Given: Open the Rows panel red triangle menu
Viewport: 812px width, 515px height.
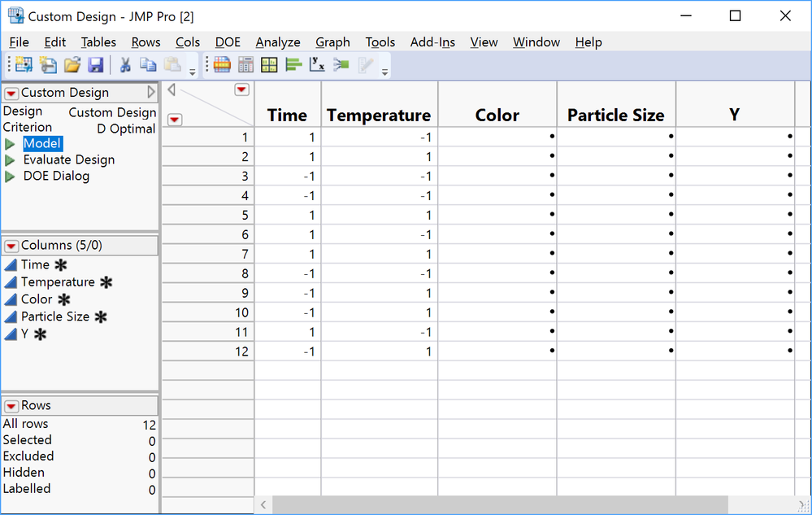Looking at the screenshot, I should pos(11,406).
